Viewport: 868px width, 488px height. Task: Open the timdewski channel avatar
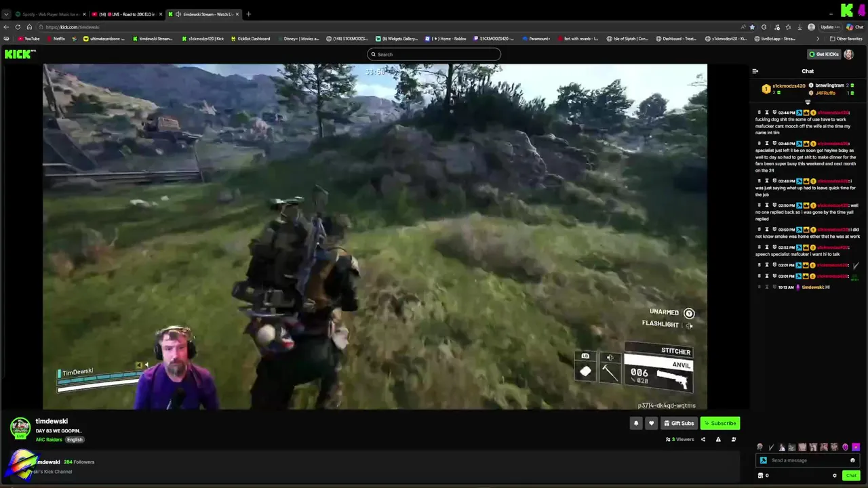(x=20, y=428)
